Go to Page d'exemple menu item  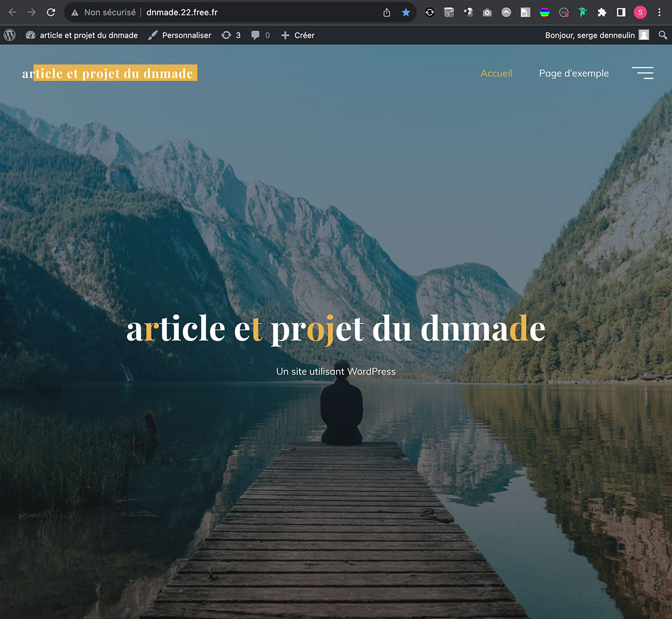coord(573,73)
